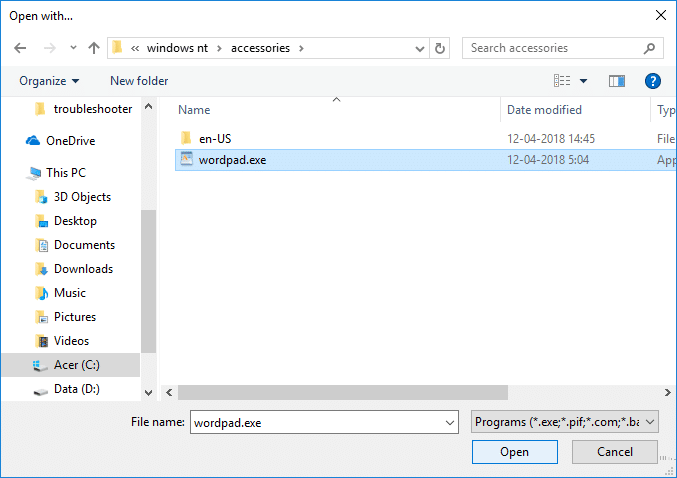
Task: Click the Date modified column header
Action: (x=544, y=110)
